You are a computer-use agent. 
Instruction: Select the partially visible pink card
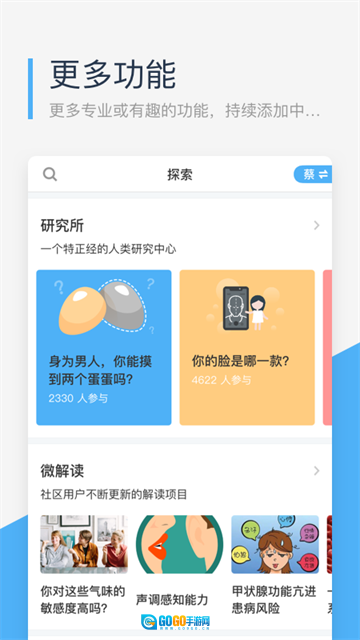click(327, 347)
